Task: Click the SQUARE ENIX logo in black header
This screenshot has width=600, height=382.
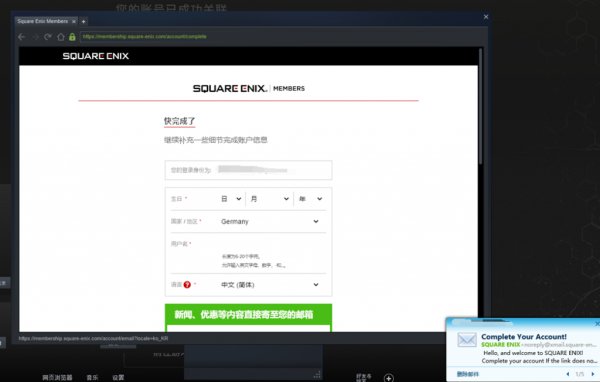Action: [x=96, y=56]
